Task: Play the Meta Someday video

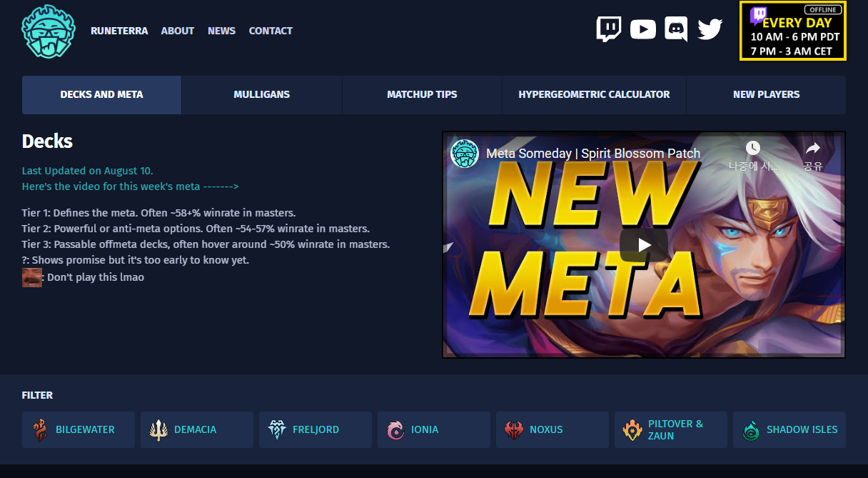Action: [644, 245]
